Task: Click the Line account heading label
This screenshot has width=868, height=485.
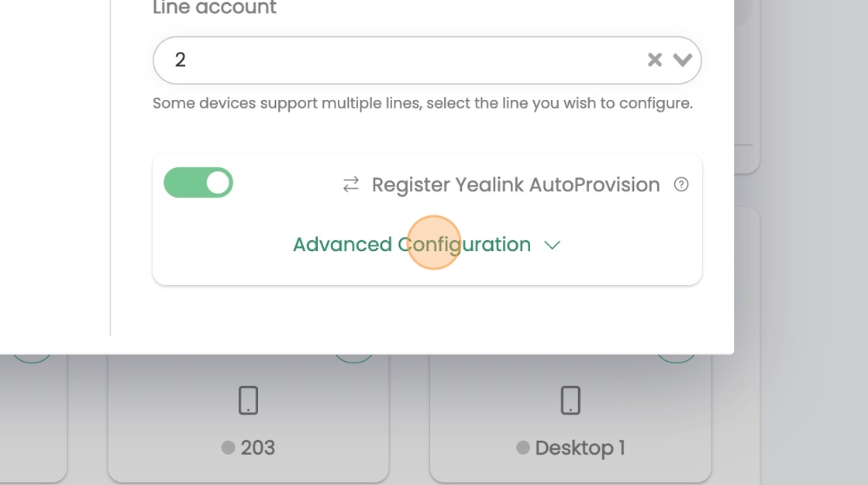Action: 215,9
